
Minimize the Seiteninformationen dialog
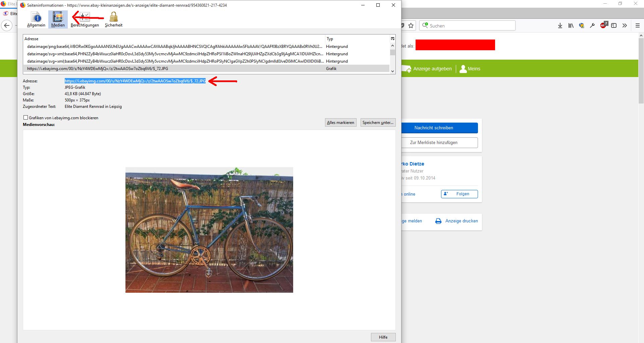[x=363, y=5]
